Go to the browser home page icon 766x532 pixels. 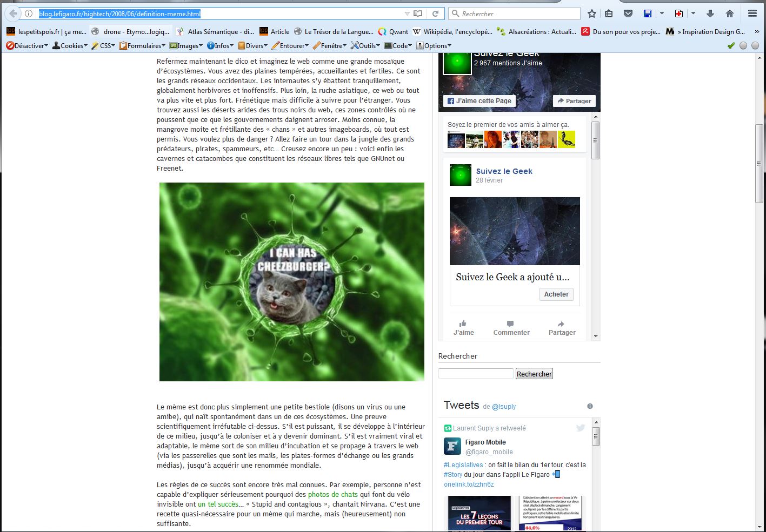coord(730,14)
